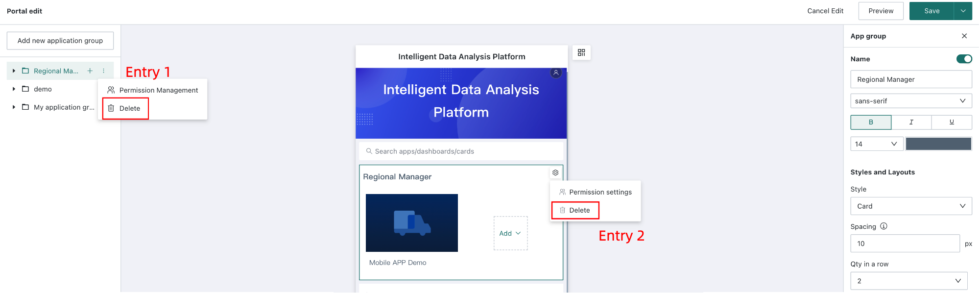Click the Spacing info icon
Viewport: 980px width, 293px height.
[884, 226]
